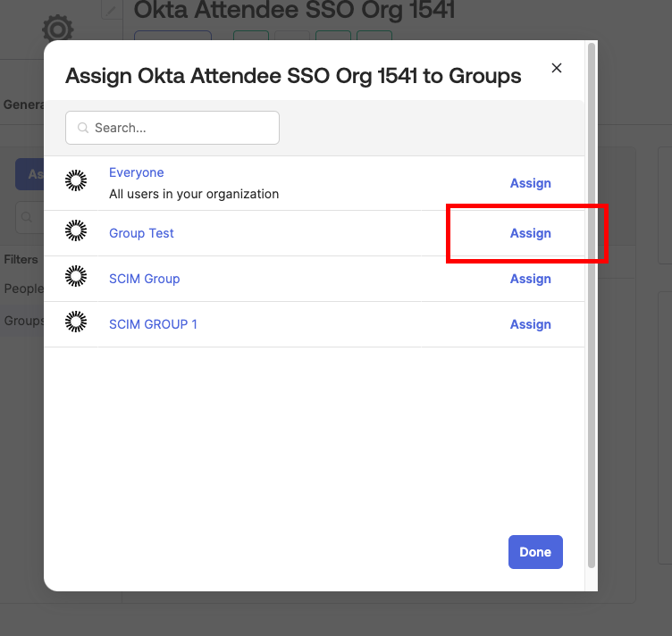Click the SCIM Group row icon

click(76, 276)
